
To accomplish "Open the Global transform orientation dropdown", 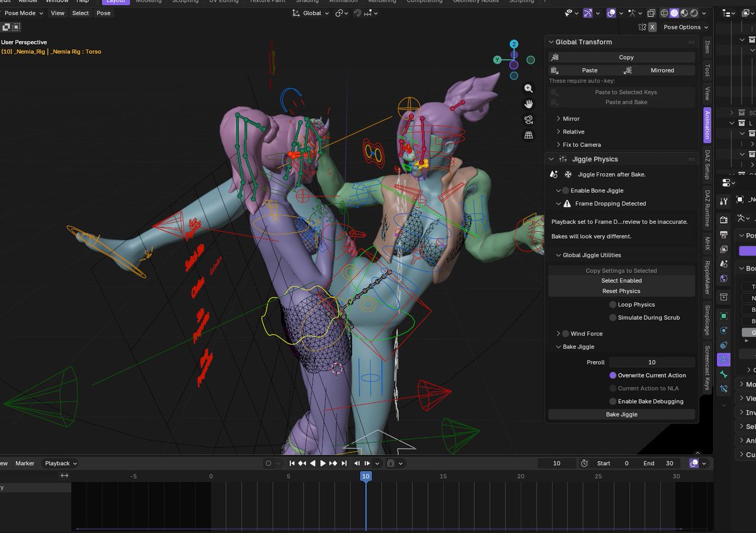I will tap(311, 13).
